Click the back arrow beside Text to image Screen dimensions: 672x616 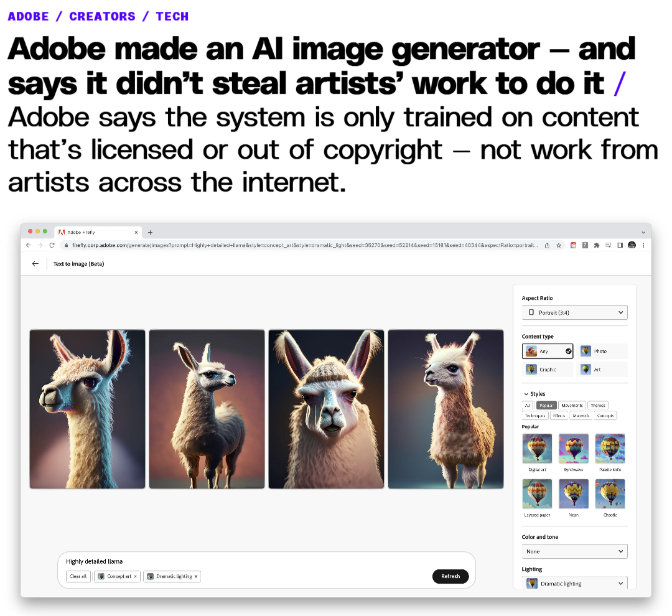[x=35, y=264]
